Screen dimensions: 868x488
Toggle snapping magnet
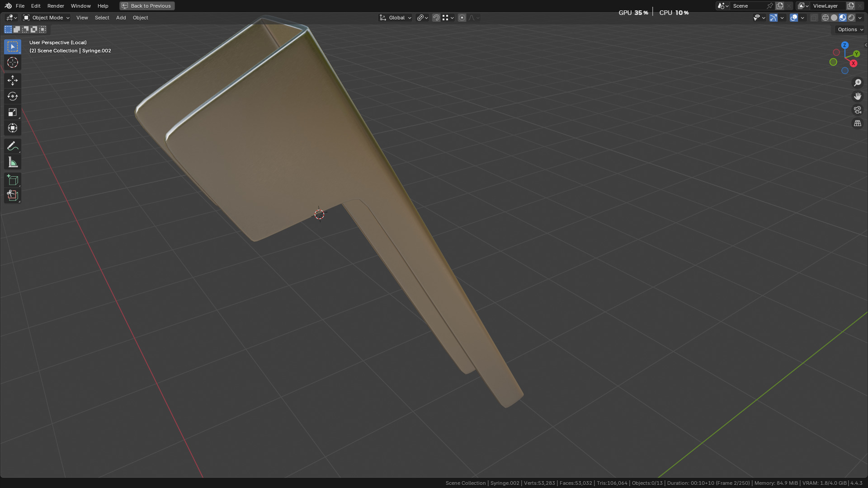click(436, 18)
